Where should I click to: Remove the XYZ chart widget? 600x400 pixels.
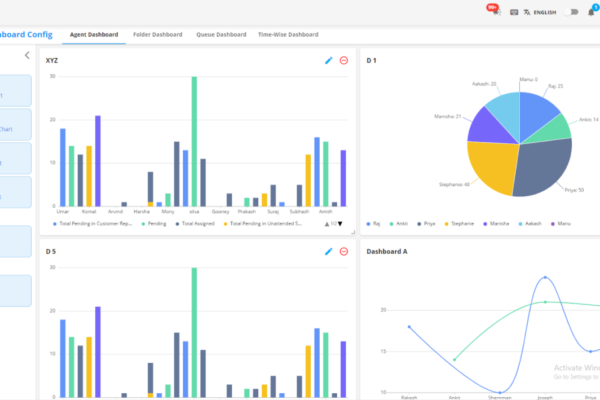[344, 60]
